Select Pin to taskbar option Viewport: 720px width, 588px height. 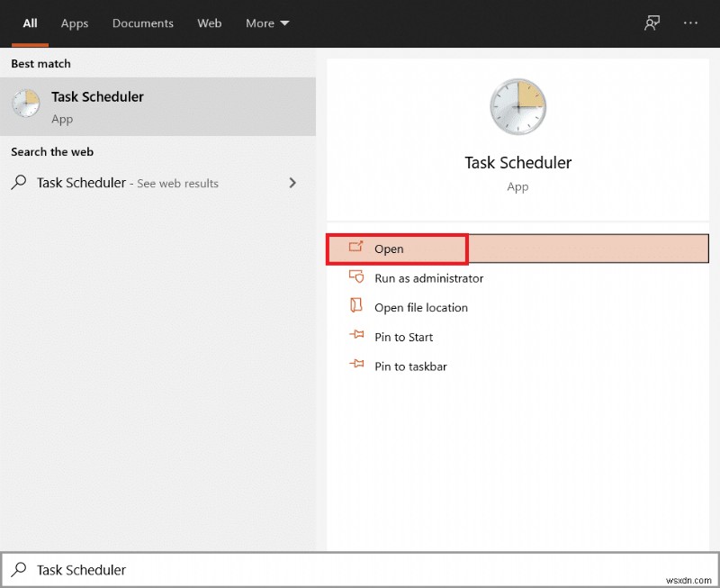(410, 366)
